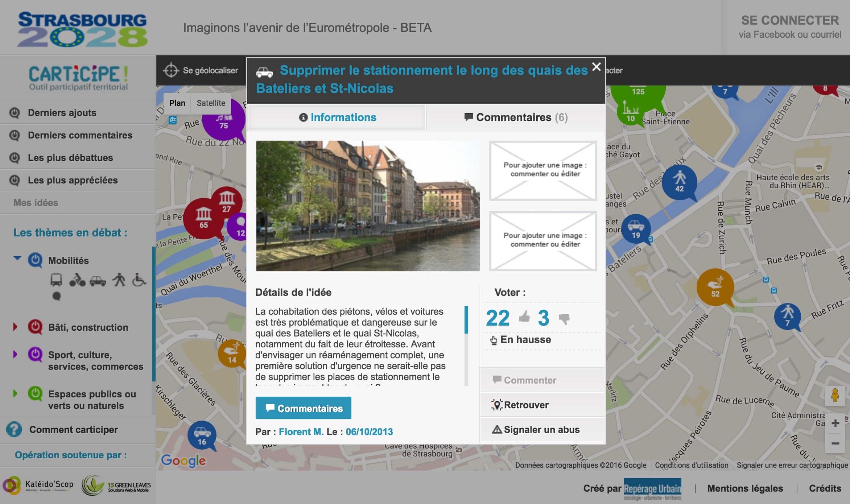Toggle the Bâti, construction theme button

35,327
